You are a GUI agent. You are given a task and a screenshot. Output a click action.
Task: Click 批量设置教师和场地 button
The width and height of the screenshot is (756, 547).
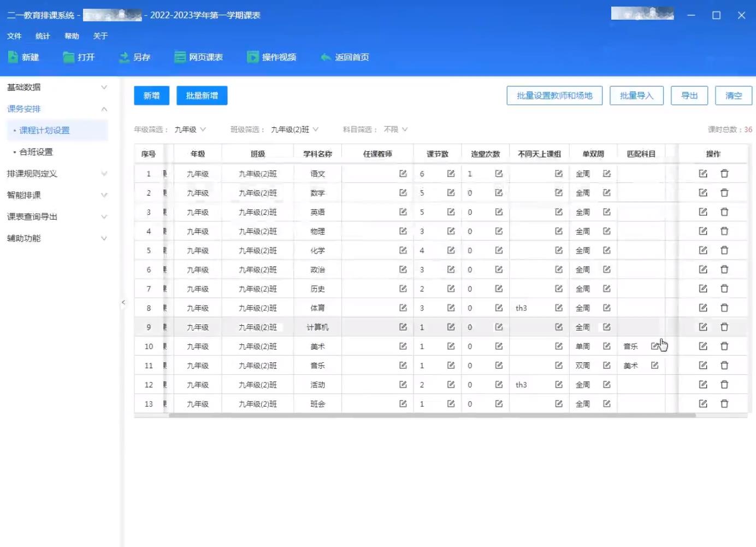[x=554, y=96]
